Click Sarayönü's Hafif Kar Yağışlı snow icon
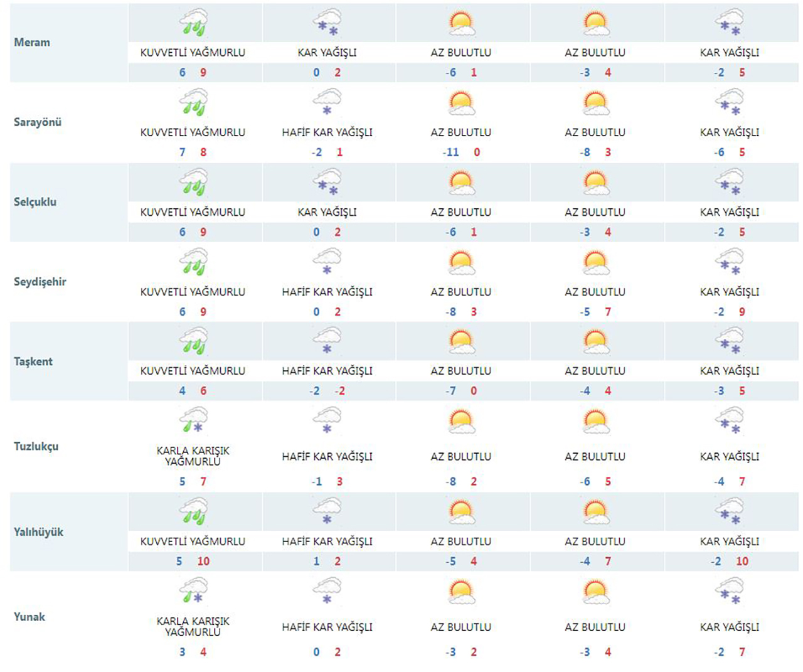Screen dimensions: 803x672 coord(327,102)
